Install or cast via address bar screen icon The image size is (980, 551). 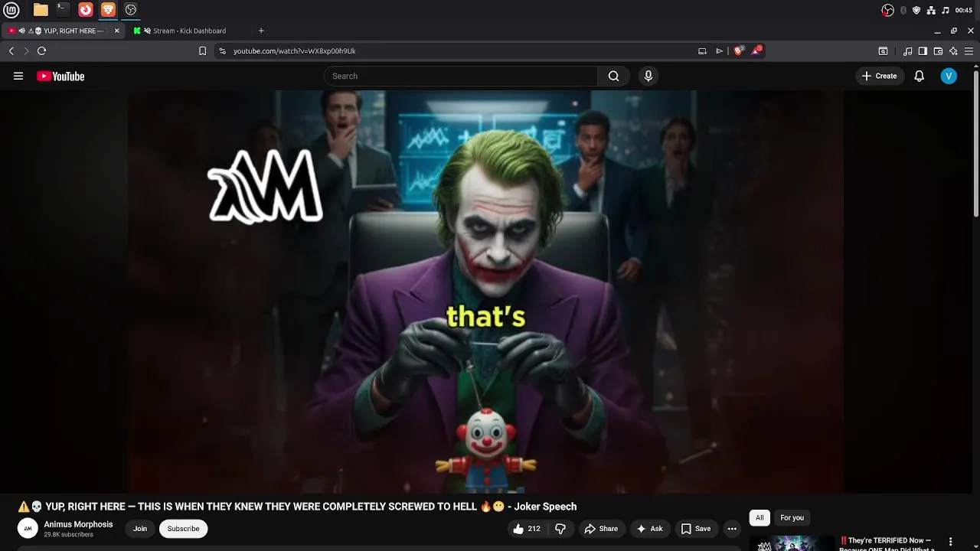pyautogui.click(x=702, y=51)
